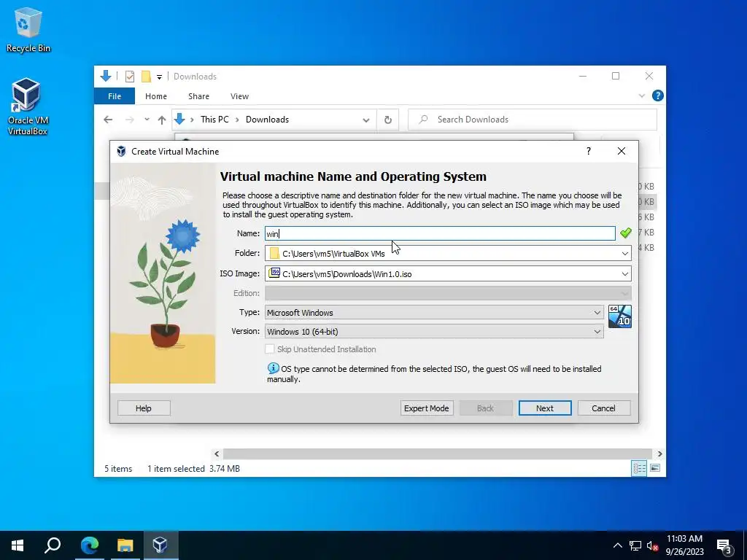Click the blue info icon beside OS type message

[273, 368]
